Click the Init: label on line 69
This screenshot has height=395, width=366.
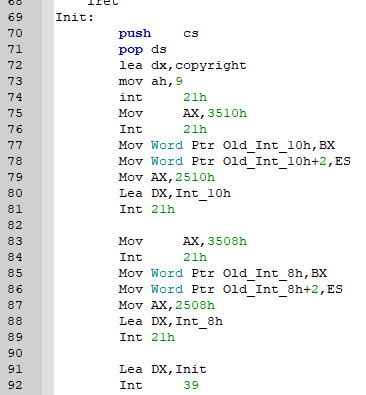75,17
